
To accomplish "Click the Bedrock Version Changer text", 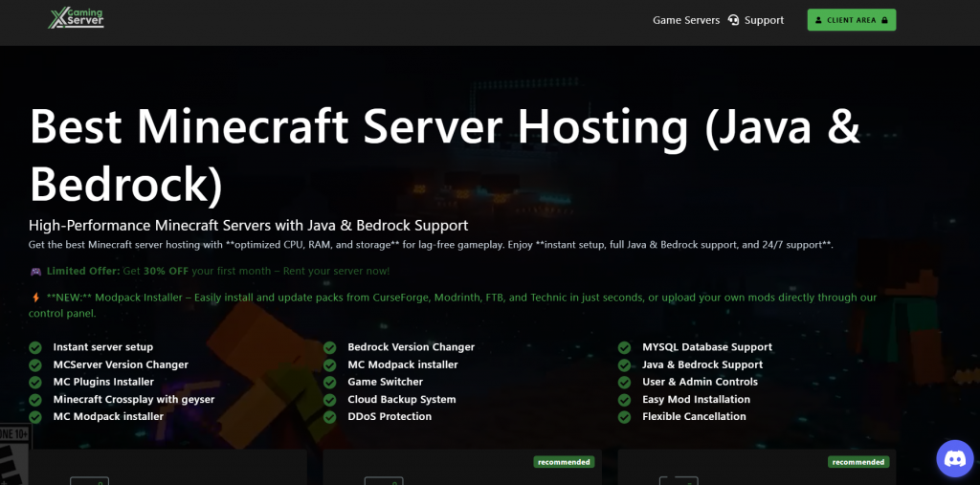I will coord(412,347).
